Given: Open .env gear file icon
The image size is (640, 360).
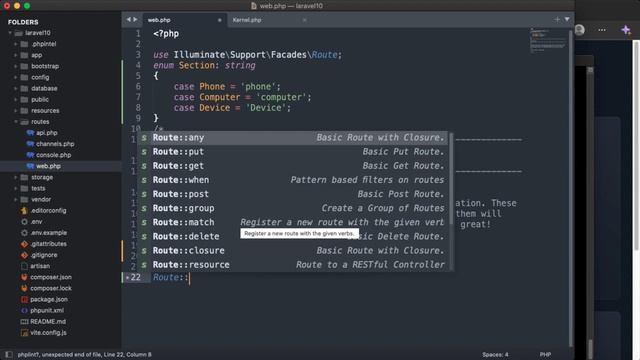Looking at the screenshot, I should pos(24,222).
